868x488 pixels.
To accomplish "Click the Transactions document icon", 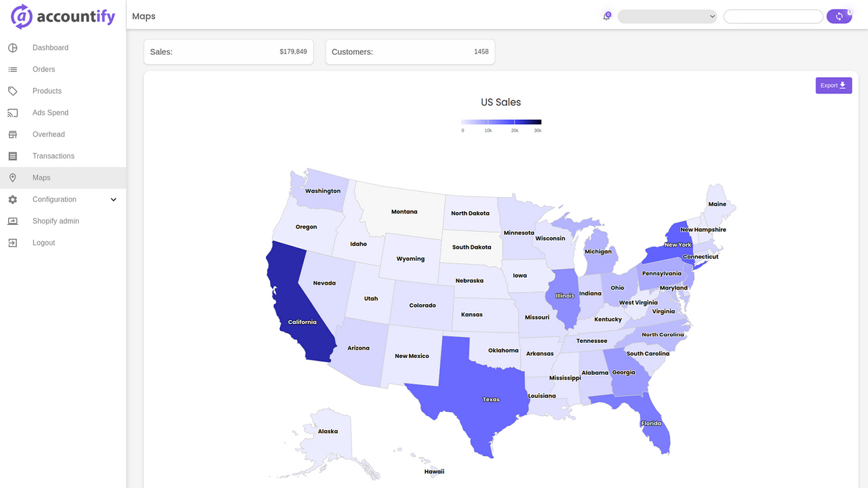I will click(12, 156).
